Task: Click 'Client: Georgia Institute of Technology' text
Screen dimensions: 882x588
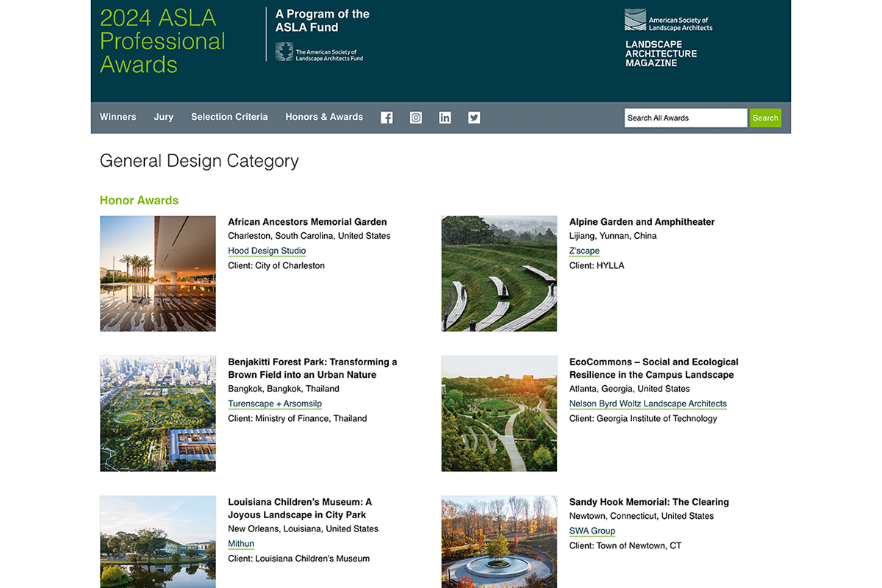Action: click(x=643, y=418)
